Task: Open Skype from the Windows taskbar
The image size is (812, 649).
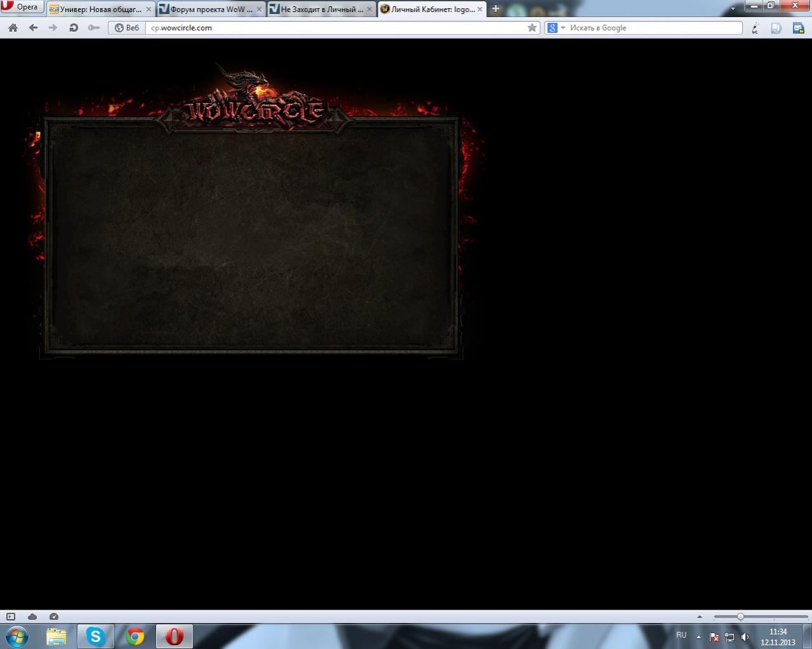Action: pyautogui.click(x=96, y=636)
